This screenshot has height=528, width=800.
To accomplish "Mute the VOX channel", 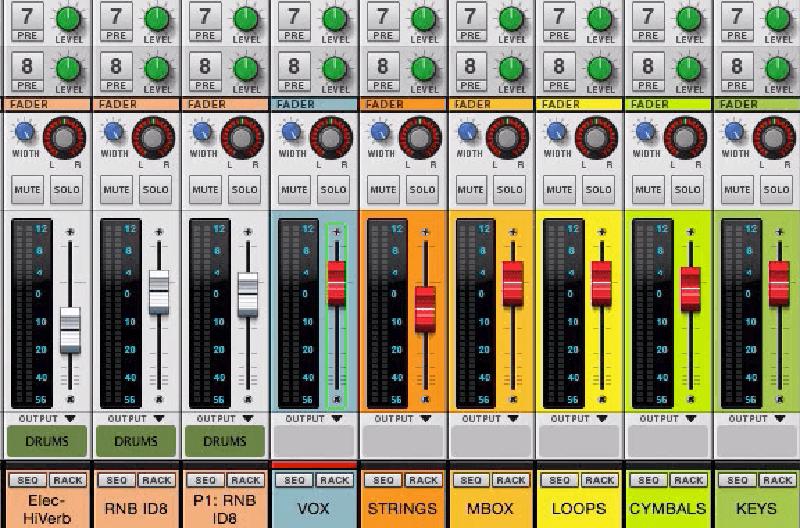I will coord(293,189).
